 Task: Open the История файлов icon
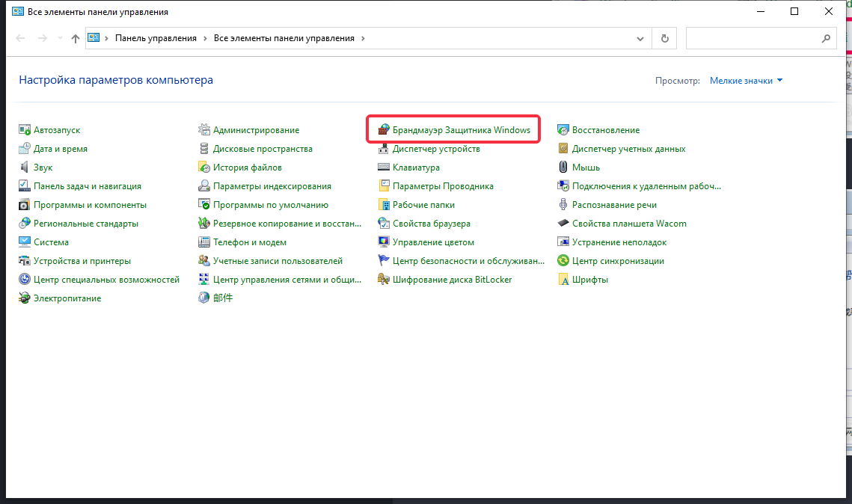203,168
